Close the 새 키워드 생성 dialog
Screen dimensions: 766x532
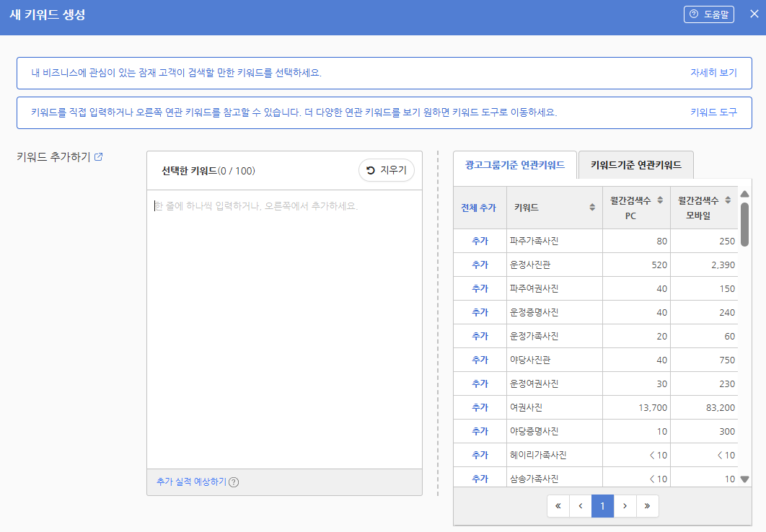point(754,14)
